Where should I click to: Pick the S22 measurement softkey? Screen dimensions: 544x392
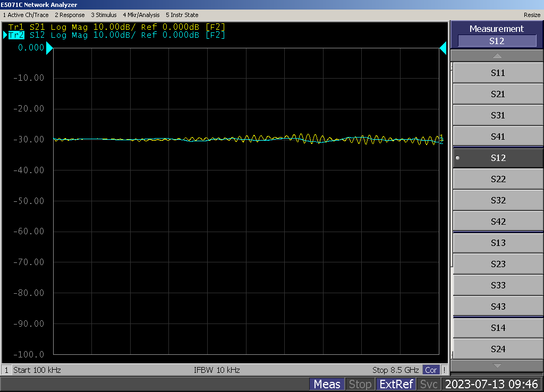click(497, 179)
